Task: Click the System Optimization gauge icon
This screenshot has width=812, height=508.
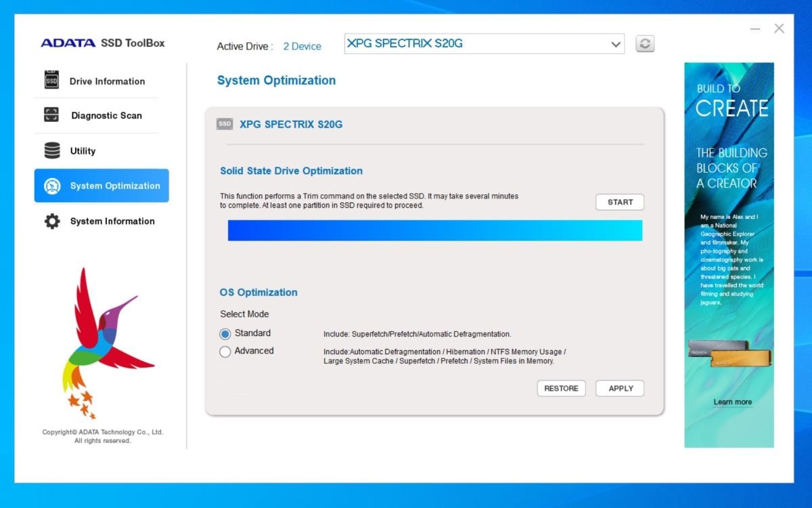Action: pyautogui.click(x=52, y=186)
